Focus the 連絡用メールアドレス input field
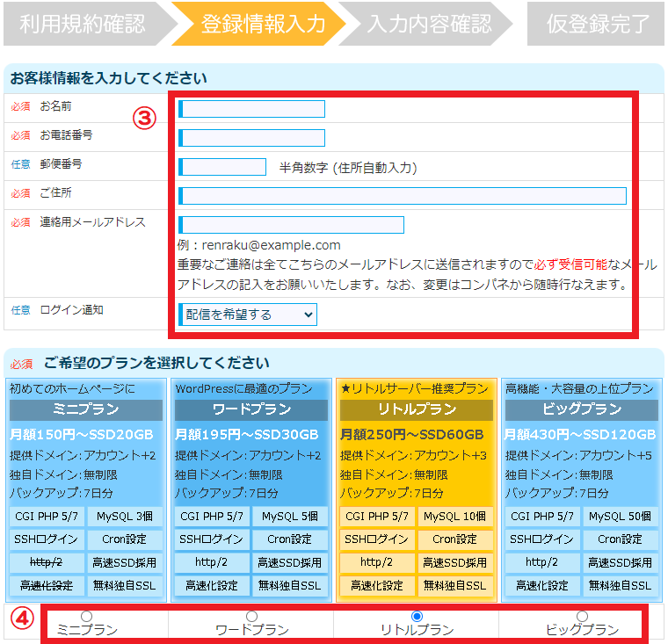The height and width of the screenshot is (644, 668). pyautogui.click(x=292, y=225)
